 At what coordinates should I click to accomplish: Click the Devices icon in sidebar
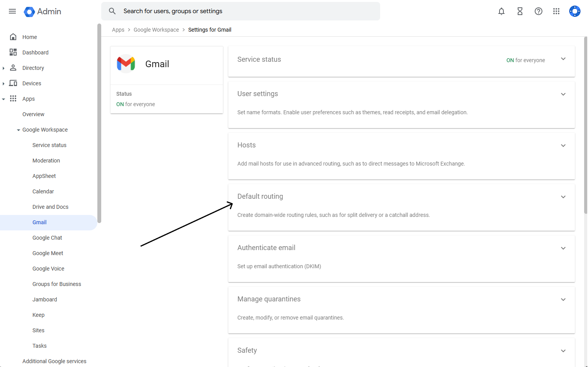pos(13,83)
